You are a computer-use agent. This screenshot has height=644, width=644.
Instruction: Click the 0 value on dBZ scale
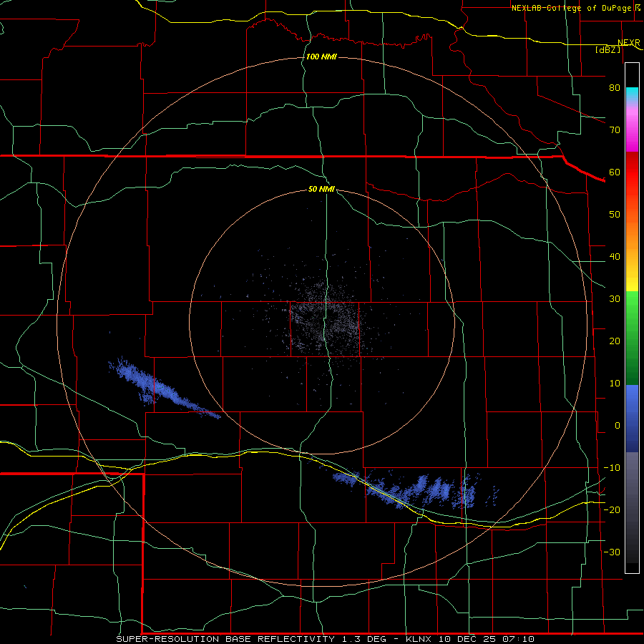618,426
